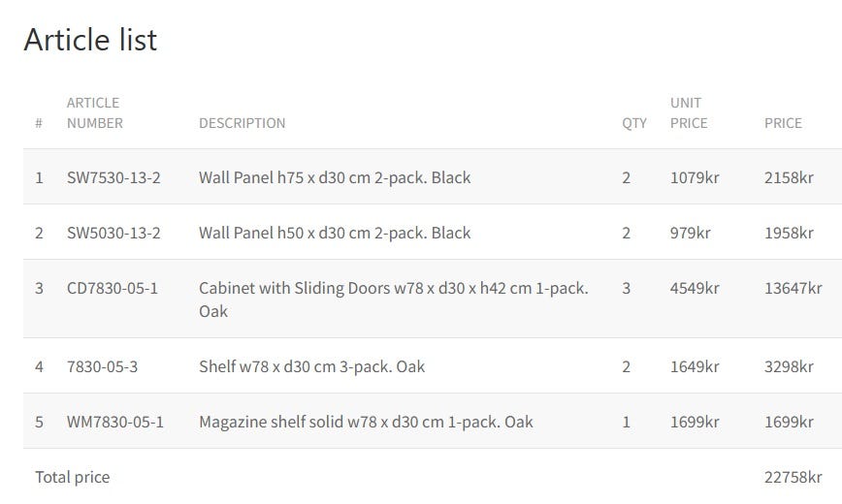Click the 4549kr unit price
The image size is (842, 504).
[695, 288]
